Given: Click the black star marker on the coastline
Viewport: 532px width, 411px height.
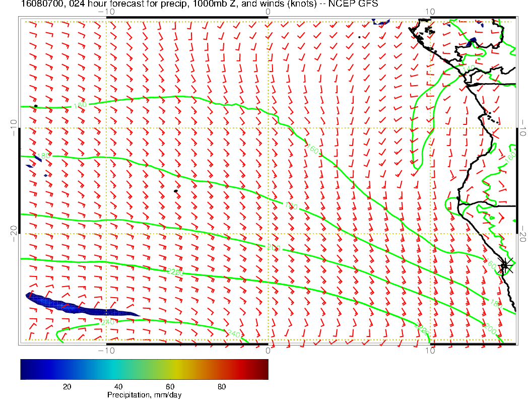Looking at the screenshot, I should click(505, 265).
